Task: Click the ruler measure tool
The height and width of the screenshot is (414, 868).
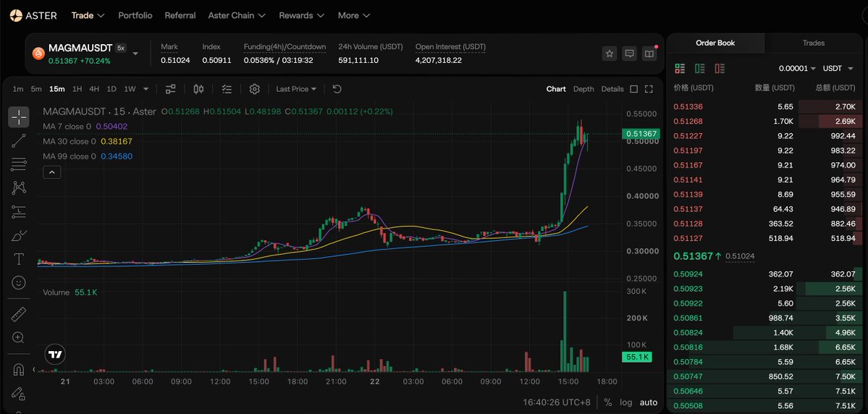Action: pyautogui.click(x=19, y=314)
